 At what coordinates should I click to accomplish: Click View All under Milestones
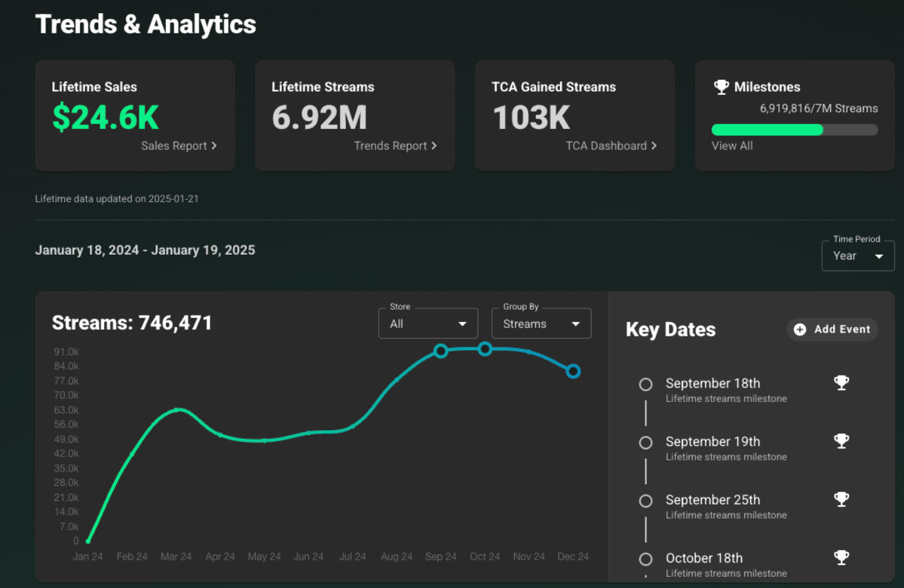[732, 146]
